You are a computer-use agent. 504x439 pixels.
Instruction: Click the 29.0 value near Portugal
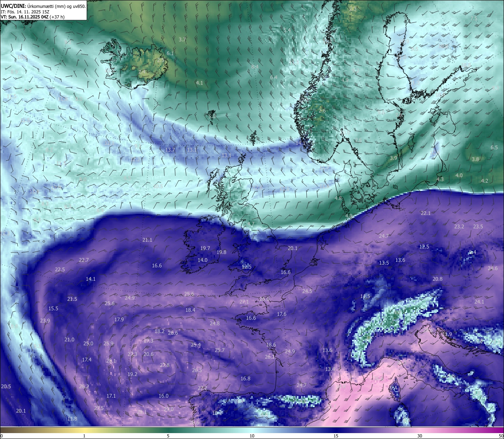click(x=169, y=409)
